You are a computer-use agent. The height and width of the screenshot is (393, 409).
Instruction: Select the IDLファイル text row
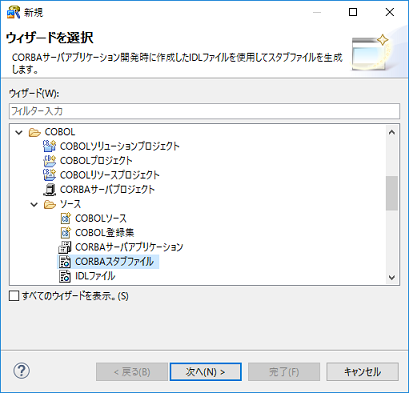coord(95,276)
